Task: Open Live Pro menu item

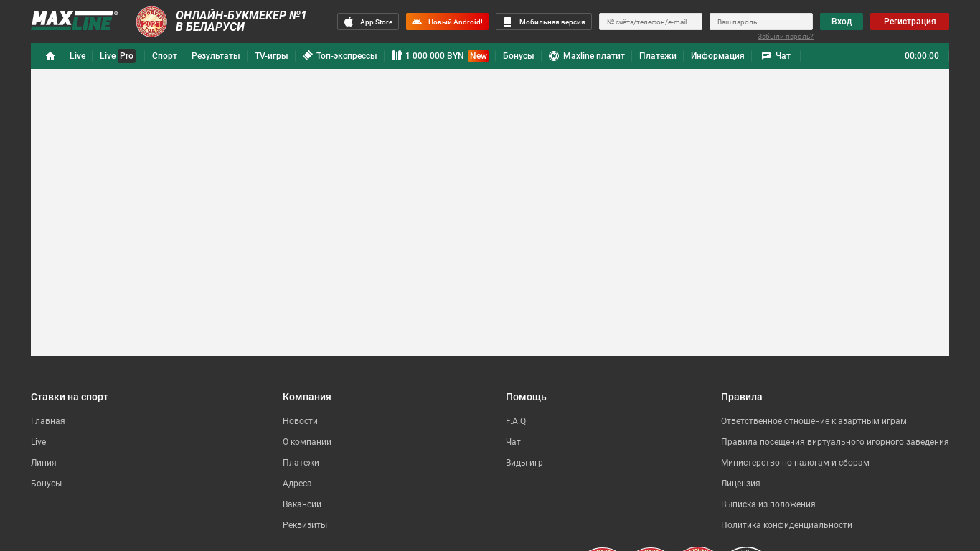Action: coord(118,56)
